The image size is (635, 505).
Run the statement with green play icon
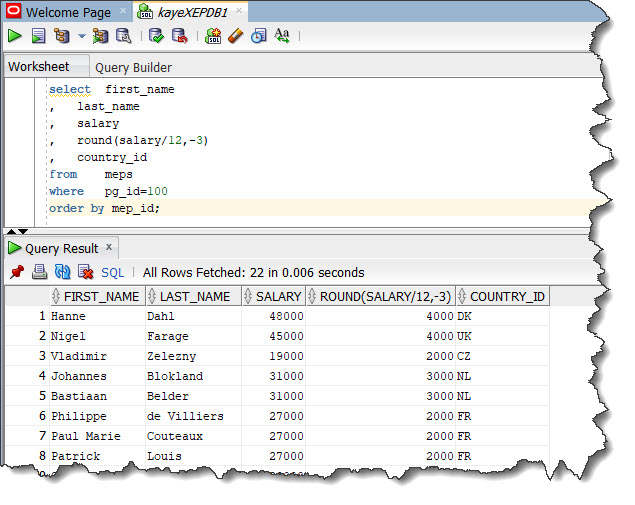point(15,36)
